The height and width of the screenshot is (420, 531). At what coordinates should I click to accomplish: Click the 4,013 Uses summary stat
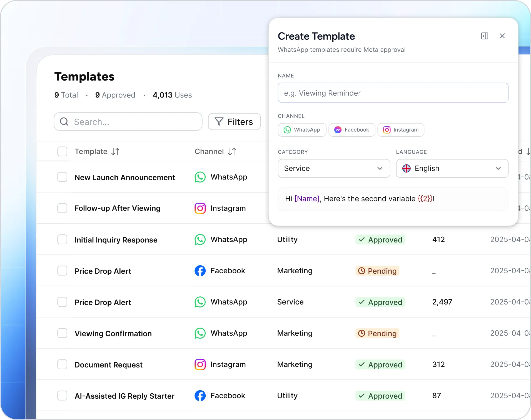click(172, 95)
